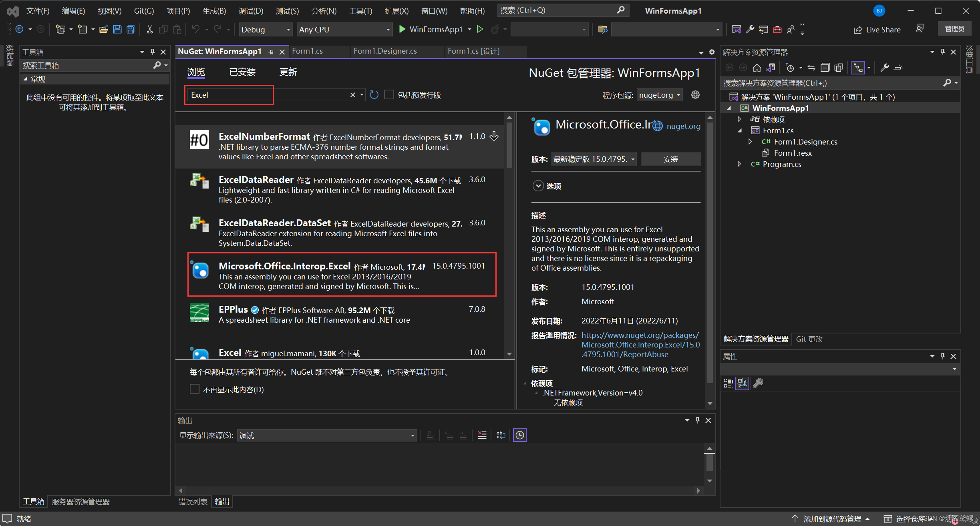Click the administrator button
The image size is (980, 526).
[x=955, y=29]
